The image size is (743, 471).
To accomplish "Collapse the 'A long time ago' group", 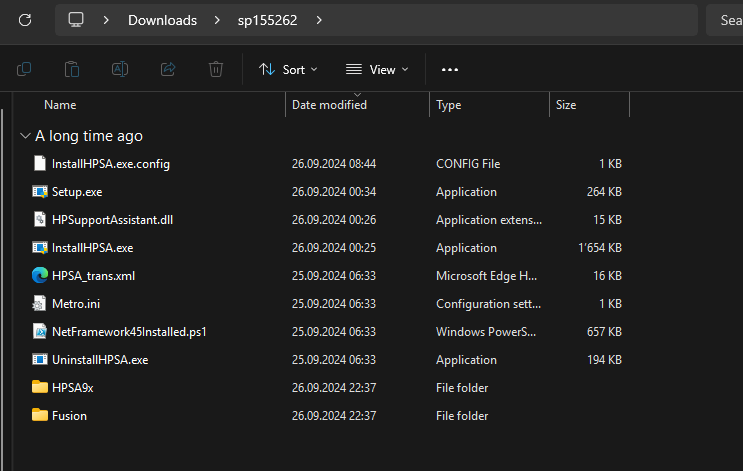I will [25, 136].
